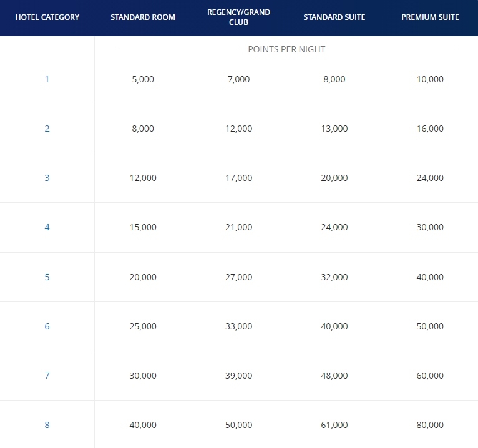
Task: Click the Points Per Night label
Action: 286,49
